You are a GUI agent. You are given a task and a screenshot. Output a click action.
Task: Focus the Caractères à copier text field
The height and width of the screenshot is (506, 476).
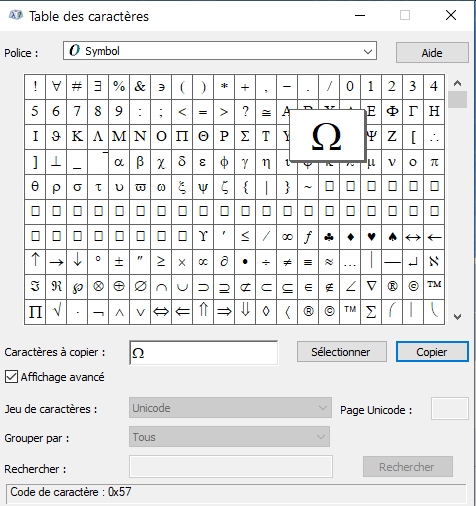coord(203,353)
